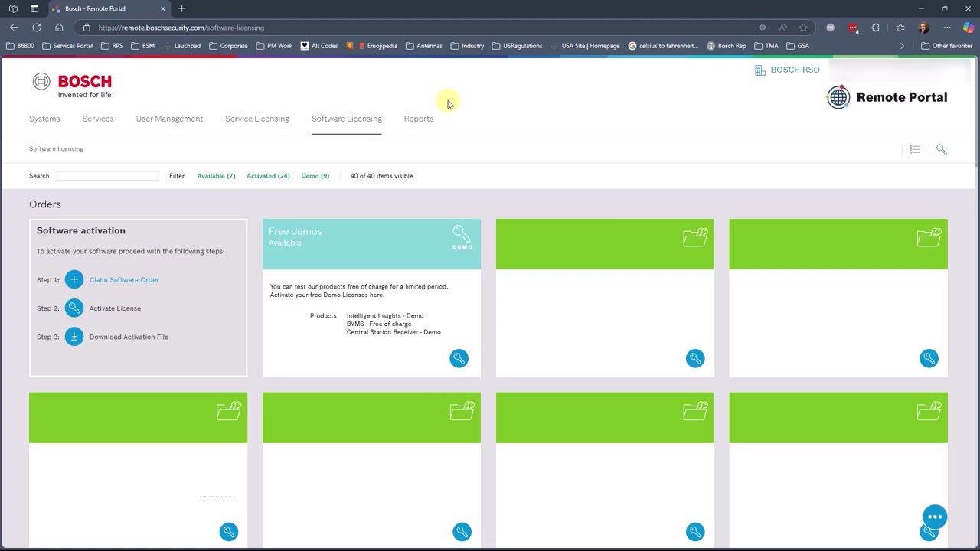The width and height of the screenshot is (980, 551).
Task: Switch to the Service Licensing tab
Action: [x=257, y=119]
